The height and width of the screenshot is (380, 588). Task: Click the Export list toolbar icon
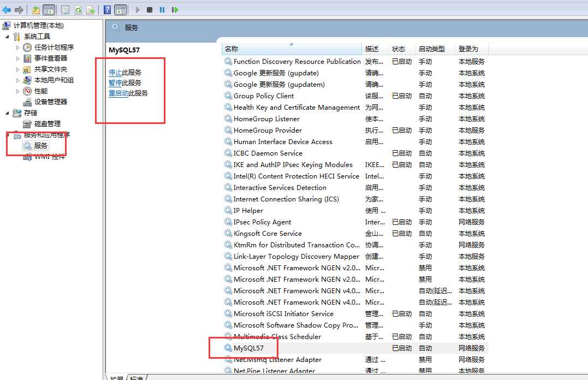pyautogui.click(x=91, y=10)
